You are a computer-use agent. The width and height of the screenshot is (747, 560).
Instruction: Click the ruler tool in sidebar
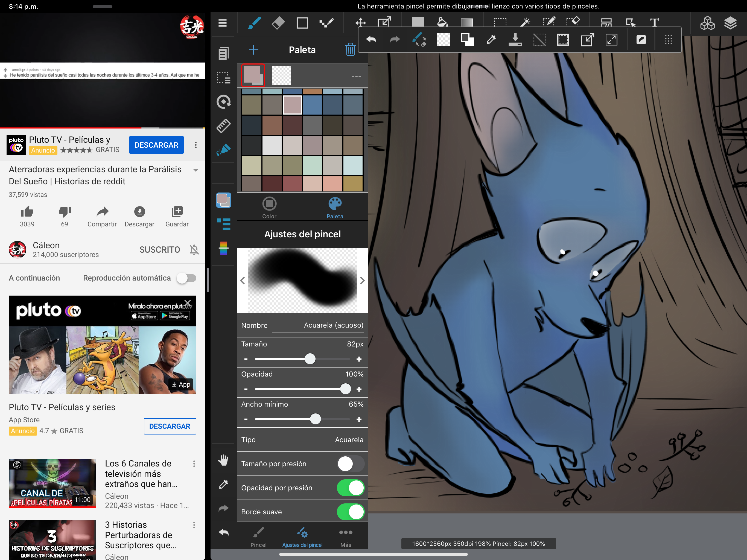223,125
